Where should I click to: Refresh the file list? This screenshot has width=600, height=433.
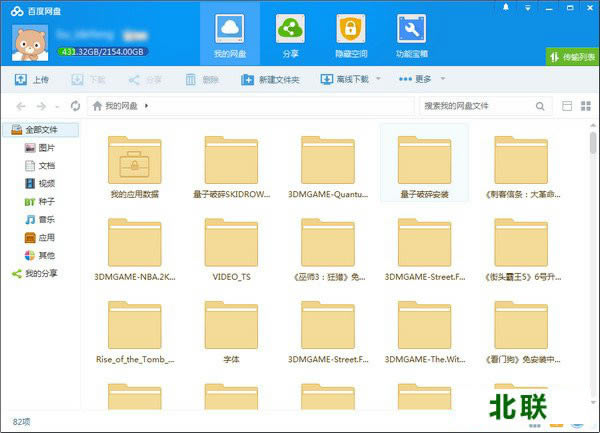[x=75, y=106]
